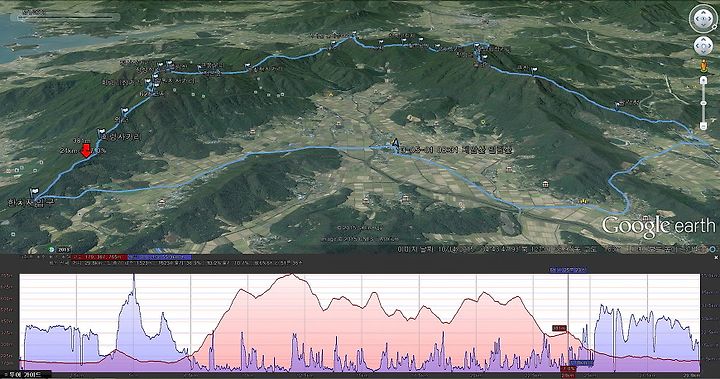The width and height of the screenshot is (720, 379).
Task: Click the red arrow cursor marker on the track
Action: pyautogui.click(x=85, y=150)
